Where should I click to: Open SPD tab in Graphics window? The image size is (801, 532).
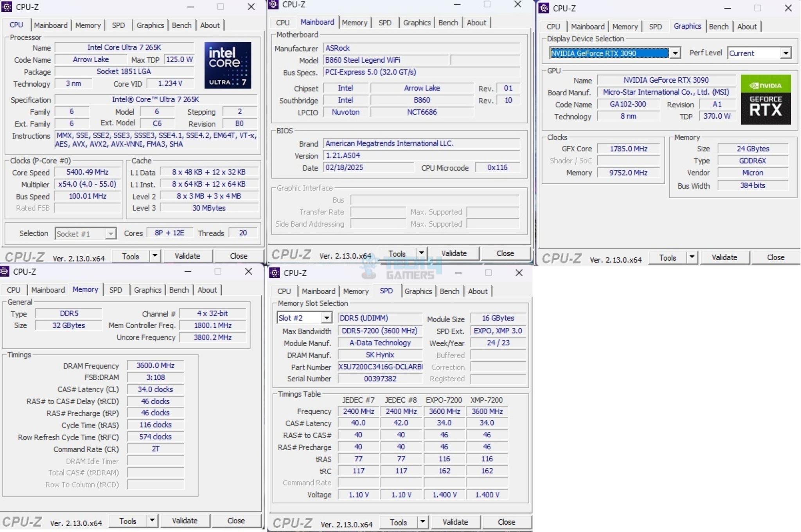(655, 27)
